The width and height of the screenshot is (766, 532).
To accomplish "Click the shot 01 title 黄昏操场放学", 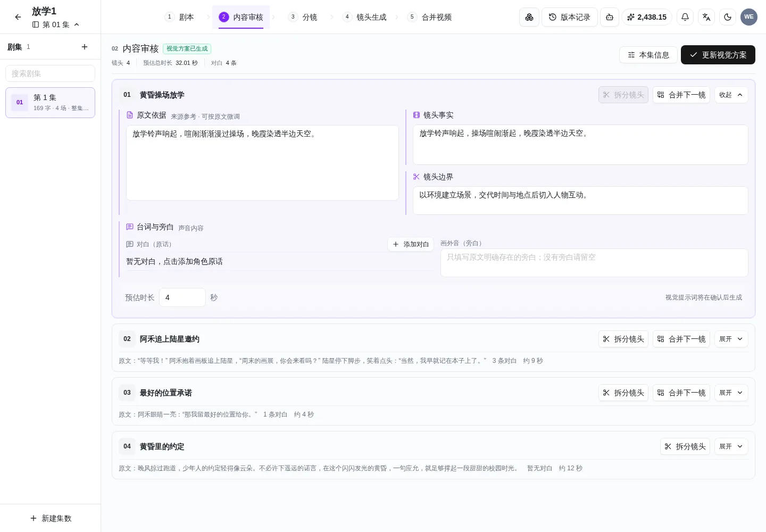I will [x=162, y=95].
